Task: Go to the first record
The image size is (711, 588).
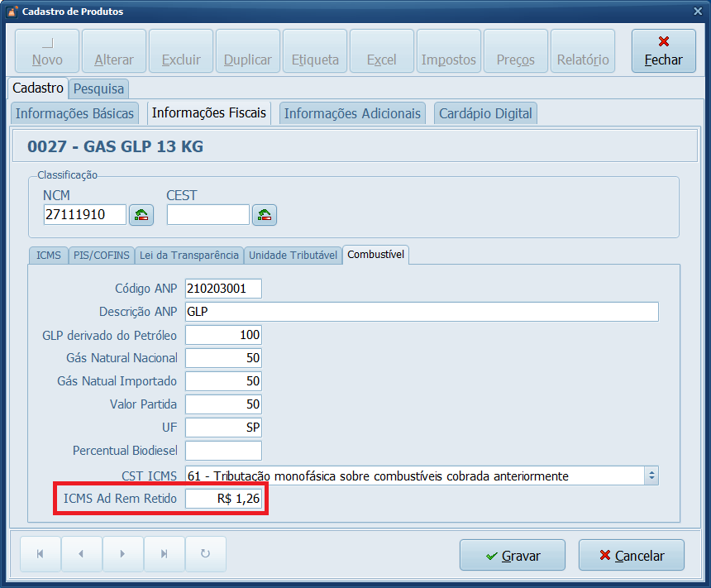Action: click(40, 554)
